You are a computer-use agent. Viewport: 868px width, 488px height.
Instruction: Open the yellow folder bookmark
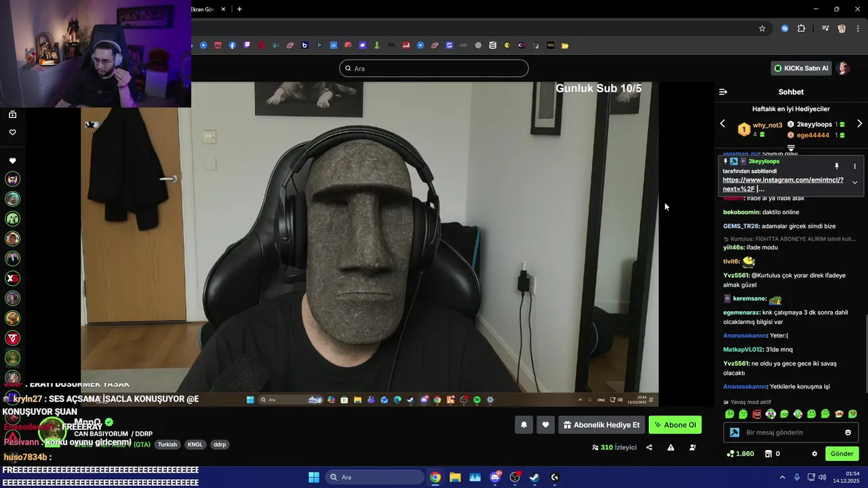click(x=565, y=45)
